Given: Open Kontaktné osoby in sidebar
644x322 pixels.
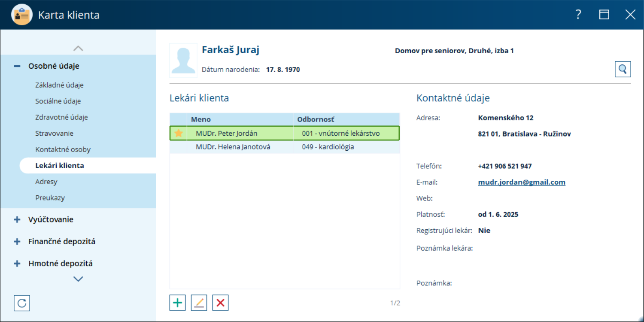Looking at the screenshot, I should (63, 149).
